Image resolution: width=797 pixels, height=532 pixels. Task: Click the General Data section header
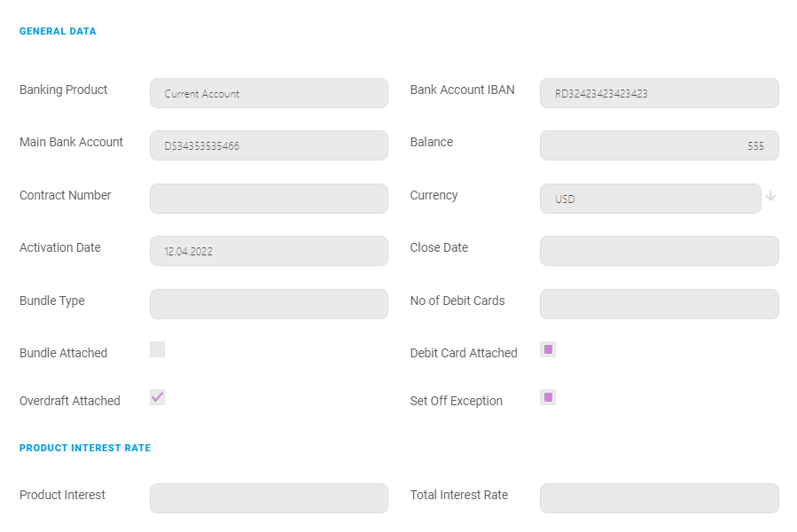58,32
